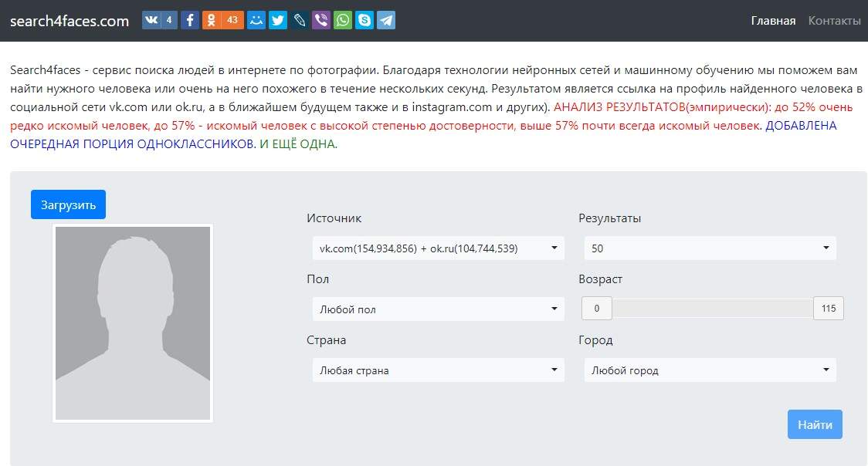Click the Найти search button
868x466 pixels.
[x=815, y=424]
